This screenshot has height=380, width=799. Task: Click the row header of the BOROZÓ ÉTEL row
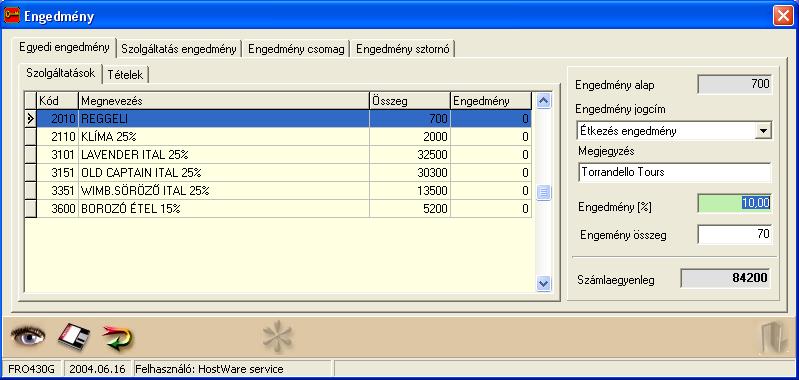pyautogui.click(x=31, y=209)
